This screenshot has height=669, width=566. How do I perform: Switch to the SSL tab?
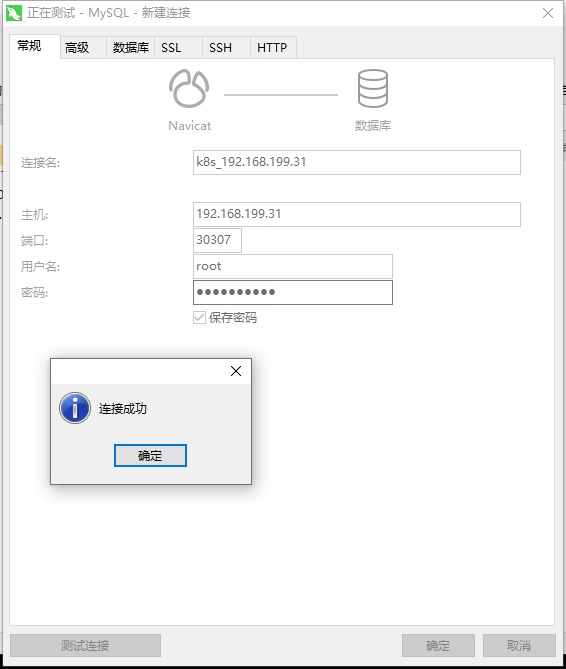[x=178, y=47]
